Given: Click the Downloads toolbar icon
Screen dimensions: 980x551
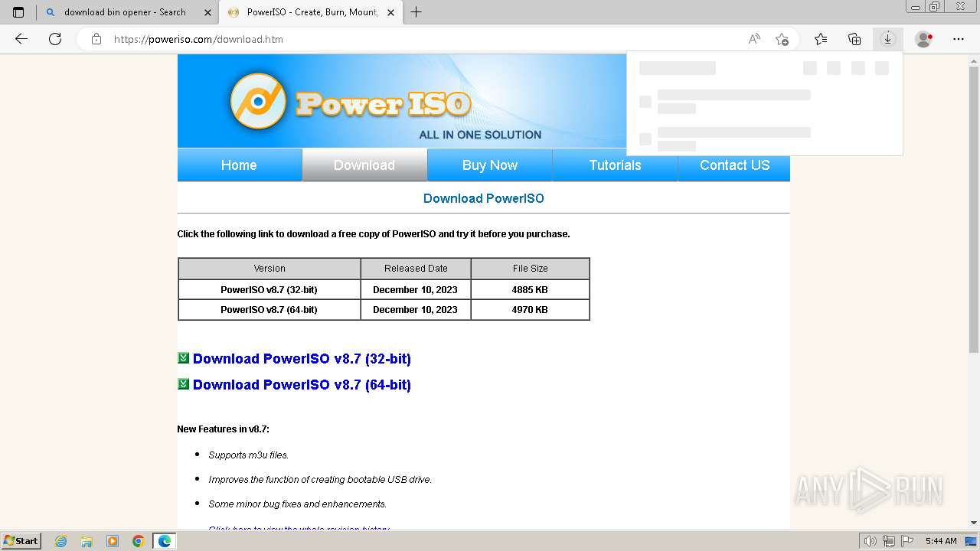Looking at the screenshot, I should click(888, 39).
